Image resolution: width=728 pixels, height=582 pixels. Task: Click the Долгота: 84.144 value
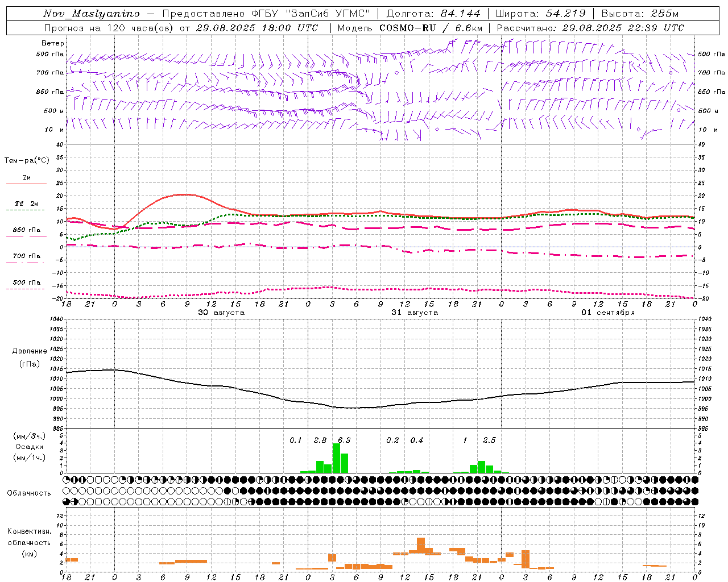(x=433, y=14)
